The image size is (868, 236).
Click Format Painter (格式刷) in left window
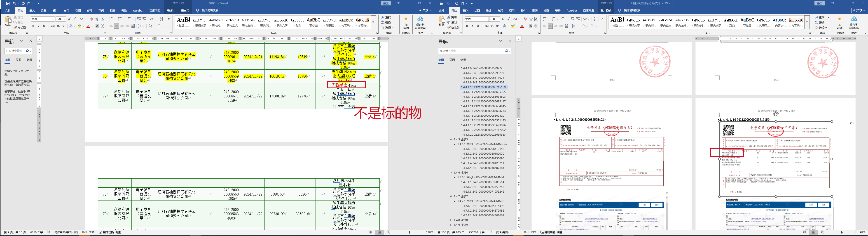pos(20,28)
